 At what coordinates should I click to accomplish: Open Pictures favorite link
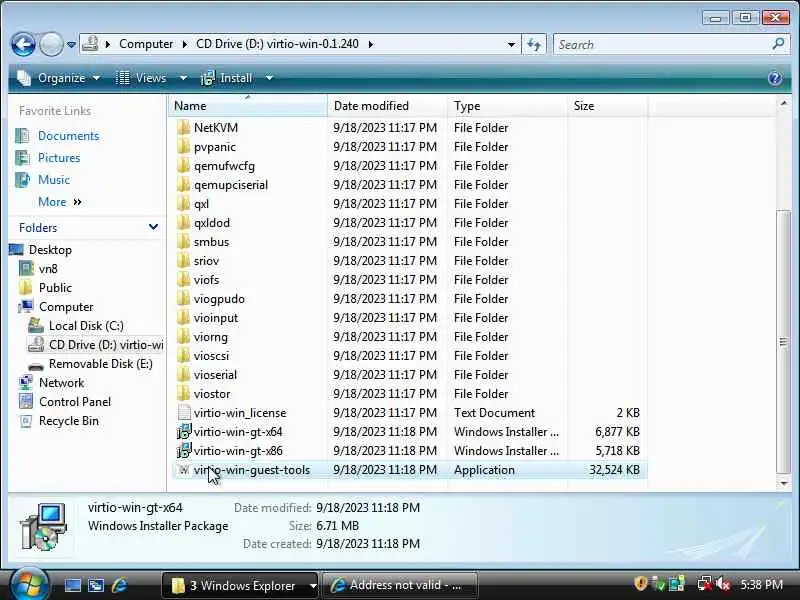coord(59,158)
